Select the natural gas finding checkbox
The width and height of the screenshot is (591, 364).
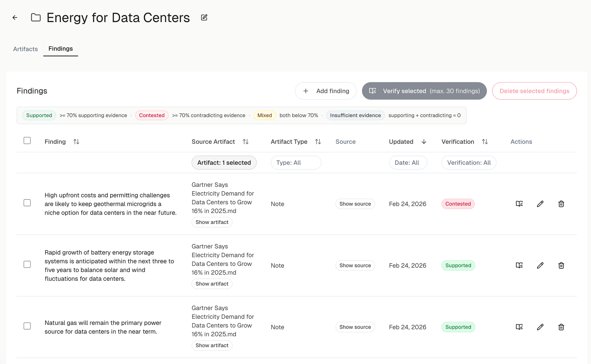[x=27, y=326]
